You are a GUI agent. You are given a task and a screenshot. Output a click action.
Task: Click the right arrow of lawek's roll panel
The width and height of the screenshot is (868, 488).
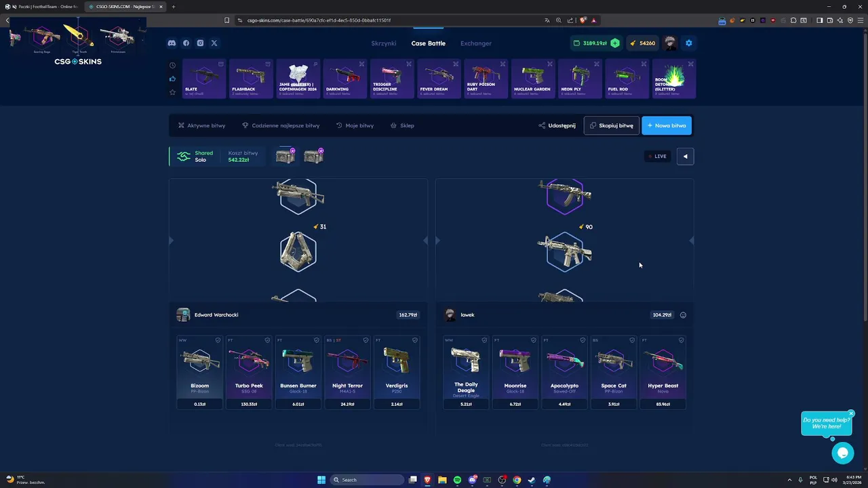(692, 241)
